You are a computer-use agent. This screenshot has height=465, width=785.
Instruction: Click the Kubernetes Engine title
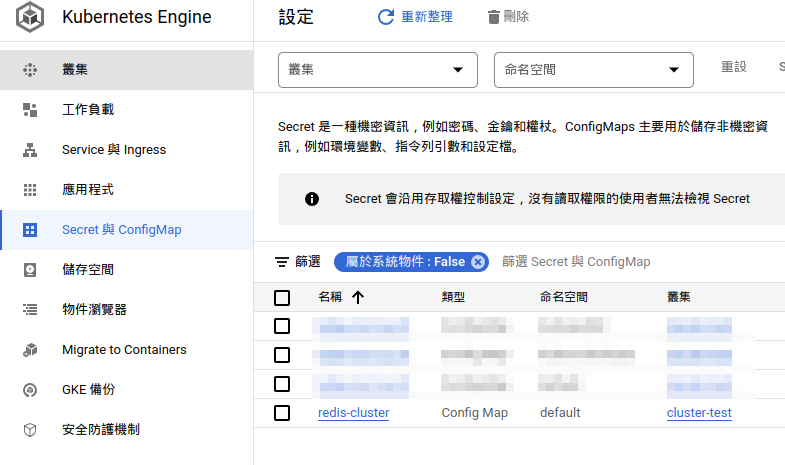[137, 17]
